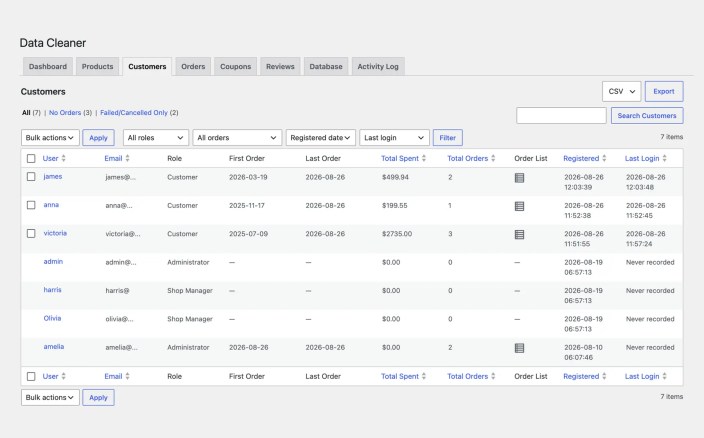Click the first order date 2026-03-19

[x=248, y=177]
